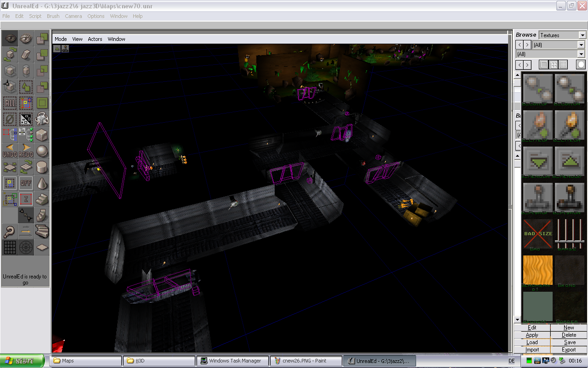The image size is (588, 368).
Task: Click the flat grid pattern tool
Action: click(x=10, y=248)
